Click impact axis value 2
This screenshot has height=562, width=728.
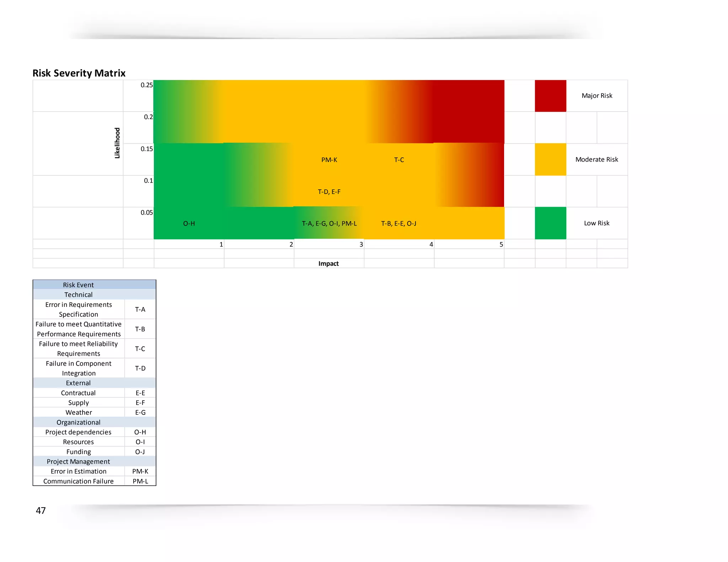291,244
